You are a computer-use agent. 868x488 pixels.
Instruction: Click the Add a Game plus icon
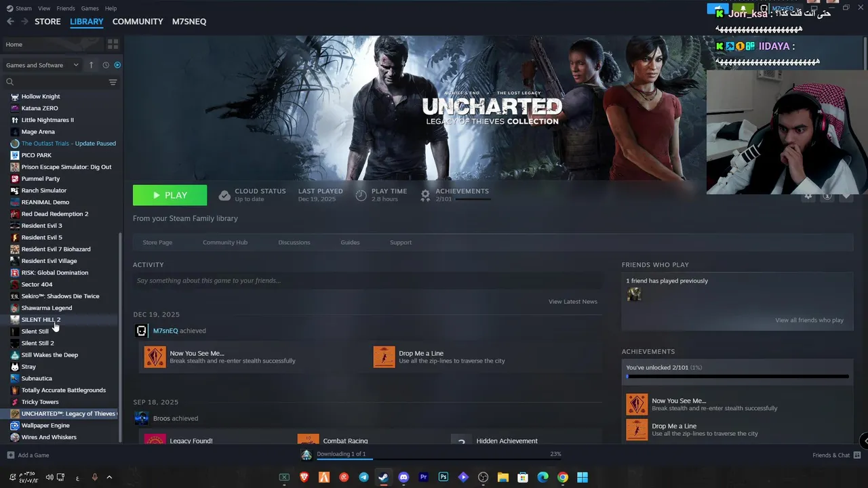coord(10,455)
